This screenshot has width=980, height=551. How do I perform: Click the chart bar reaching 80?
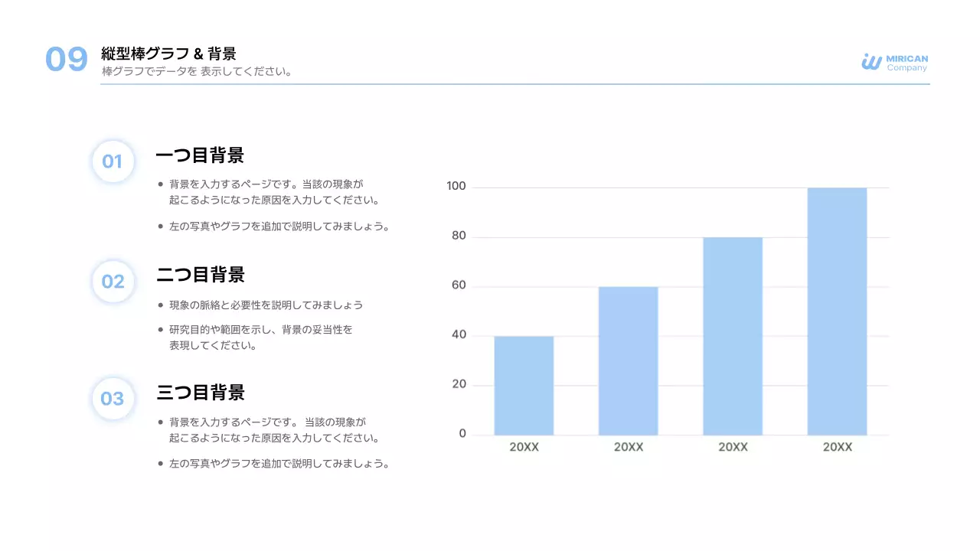pos(733,337)
